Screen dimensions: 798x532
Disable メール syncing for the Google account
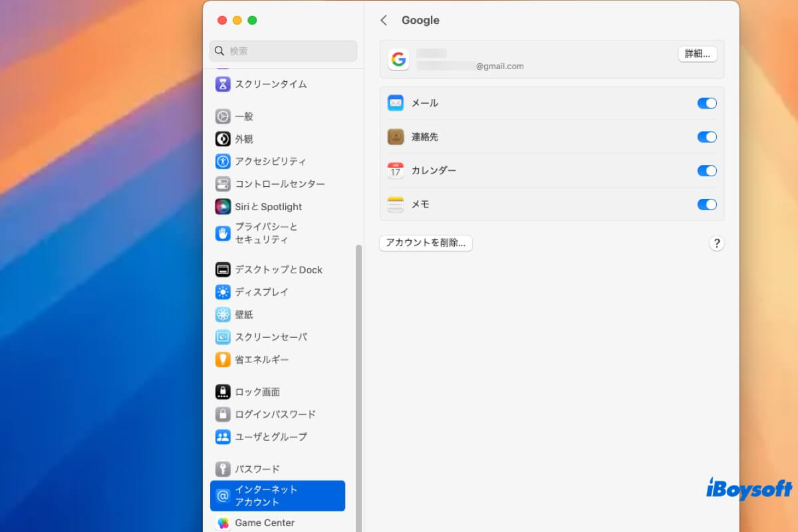(x=707, y=103)
